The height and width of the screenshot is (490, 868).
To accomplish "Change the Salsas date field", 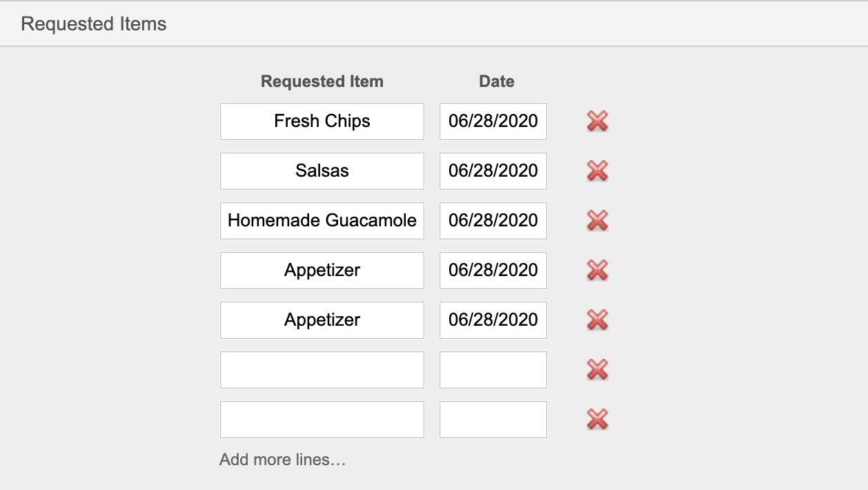I will [493, 171].
